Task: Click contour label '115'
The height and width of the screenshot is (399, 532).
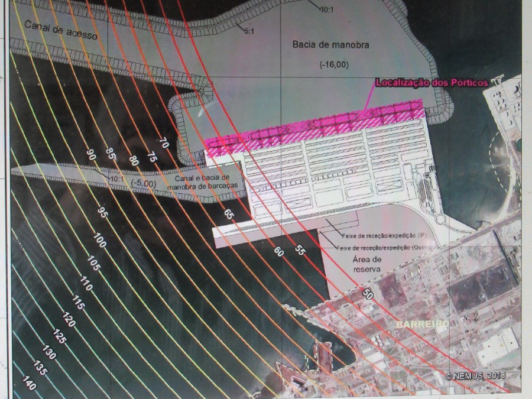Action: (x=78, y=302)
